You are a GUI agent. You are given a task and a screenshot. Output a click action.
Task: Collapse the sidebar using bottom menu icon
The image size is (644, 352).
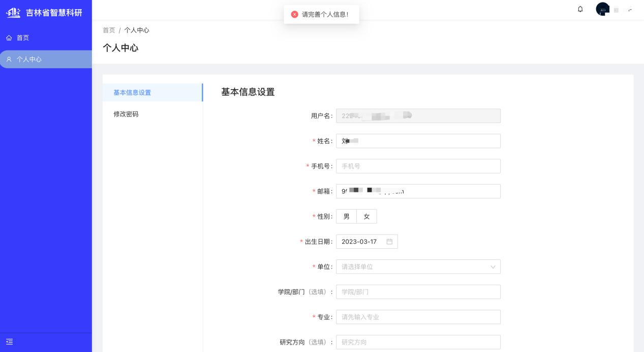(9, 342)
